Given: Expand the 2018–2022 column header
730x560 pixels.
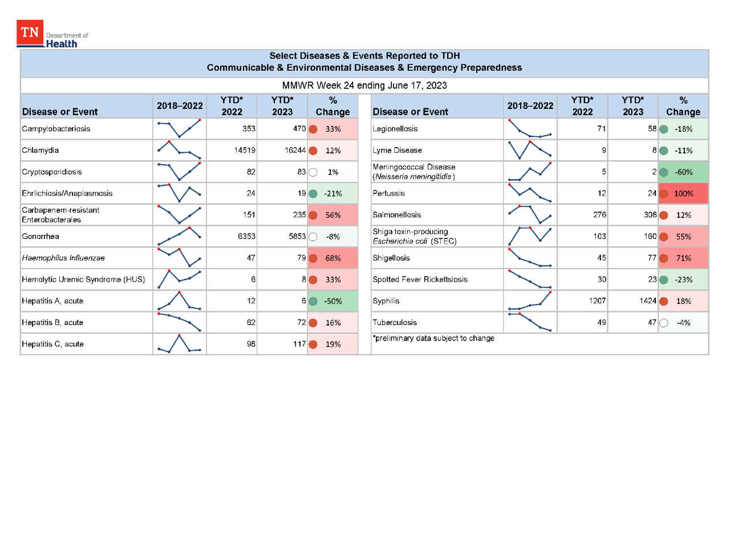Looking at the screenshot, I should click(179, 105).
